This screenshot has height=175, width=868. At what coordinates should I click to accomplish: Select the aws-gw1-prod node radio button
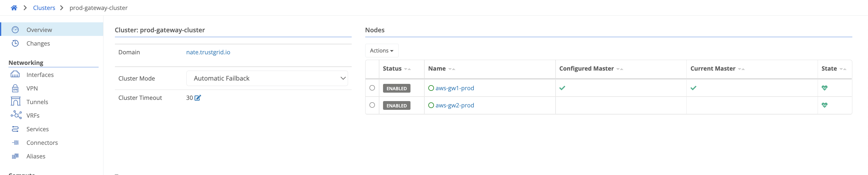click(372, 88)
